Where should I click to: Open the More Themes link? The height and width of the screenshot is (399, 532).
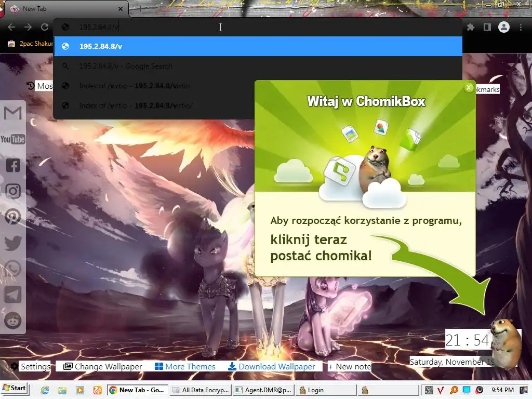pos(185,366)
